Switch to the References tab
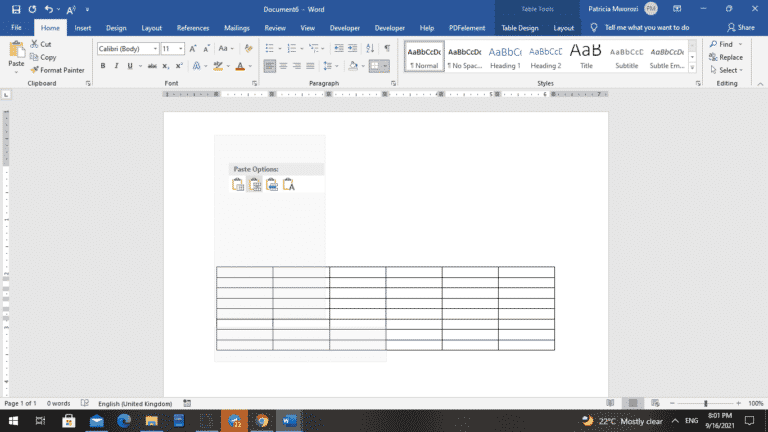The height and width of the screenshot is (432, 768). click(x=193, y=28)
